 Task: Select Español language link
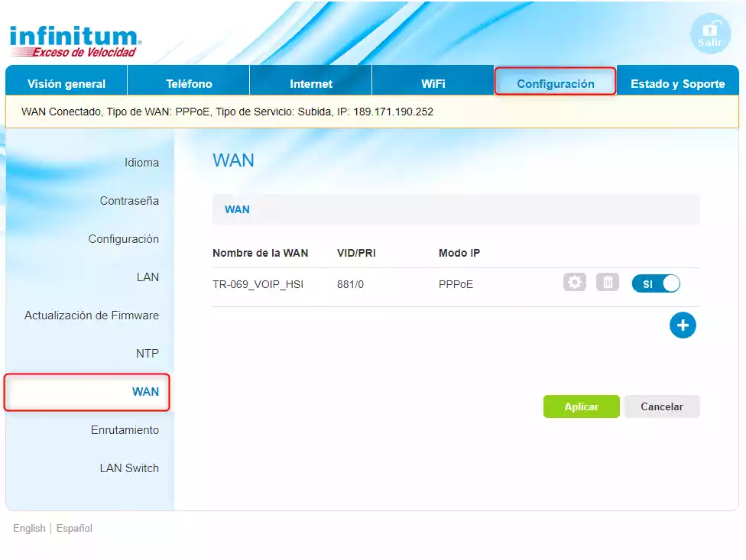[x=74, y=528]
